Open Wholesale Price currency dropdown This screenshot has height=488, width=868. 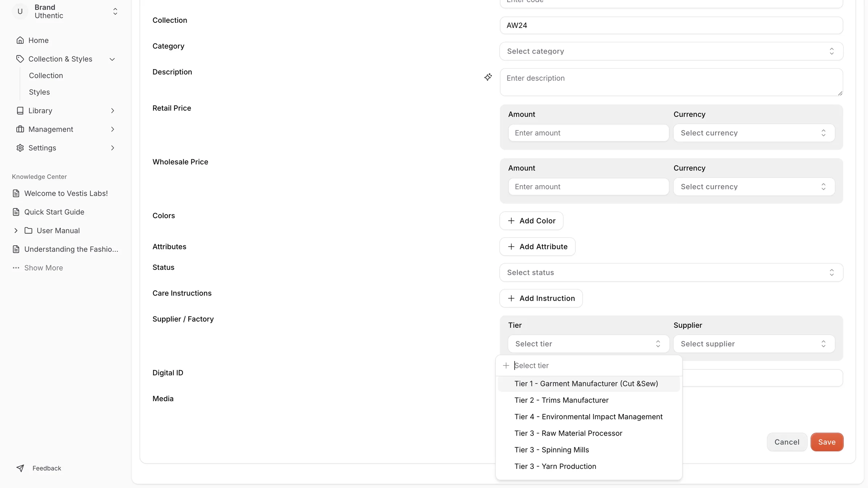[754, 187]
